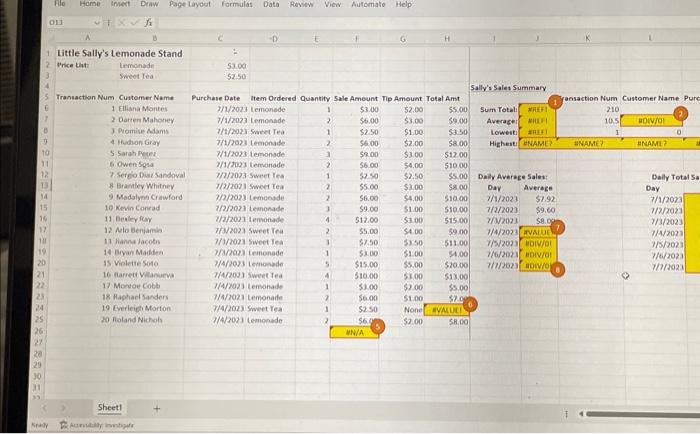
Task: Open the View tab
Action: pyautogui.click(x=332, y=4)
